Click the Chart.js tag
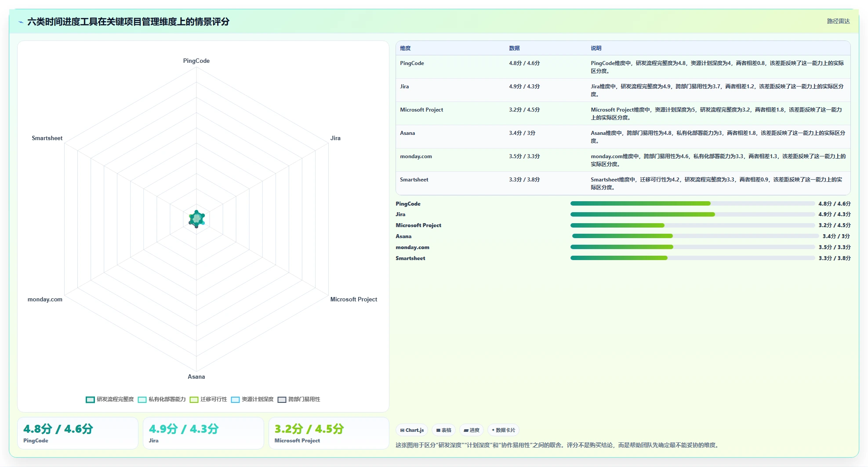 (412, 430)
